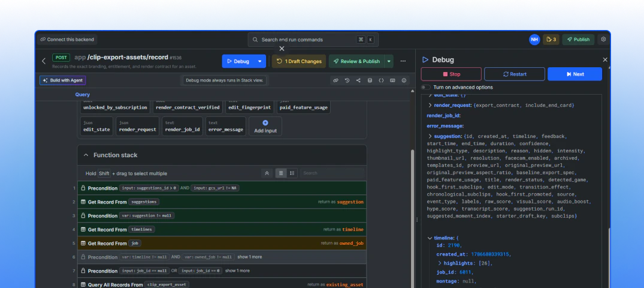Click the info circle icon
Viewport: 644px width, 288px height.
coord(404,80)
